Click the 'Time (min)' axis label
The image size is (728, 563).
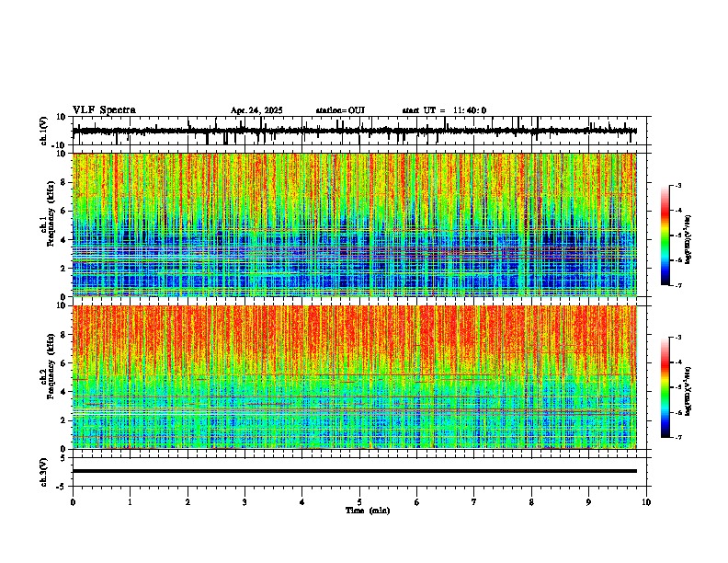[x=368, y=511]
